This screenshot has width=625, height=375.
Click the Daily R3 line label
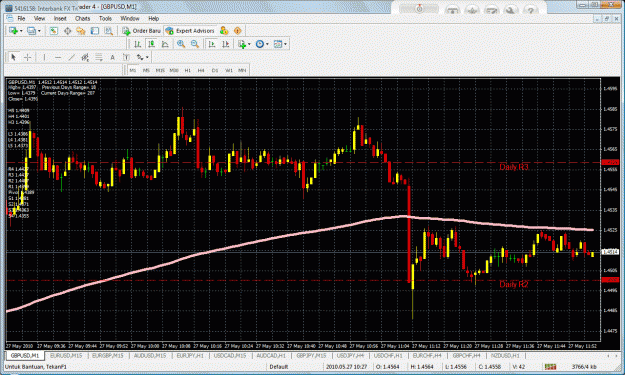click(513, 167)
